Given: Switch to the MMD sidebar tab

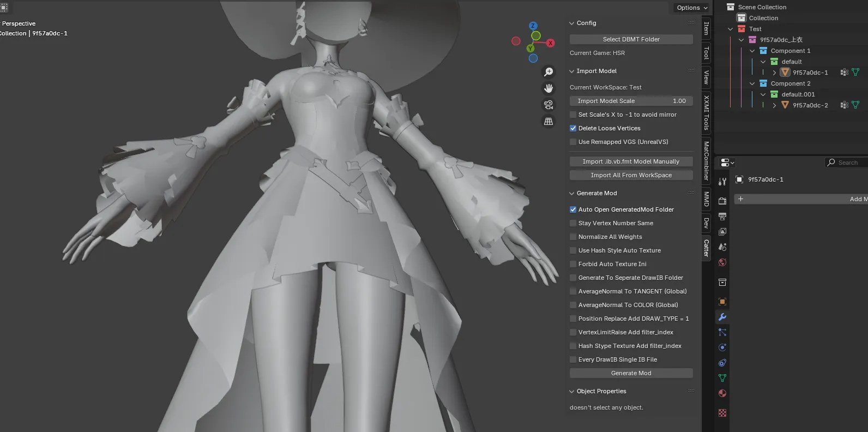Looking at the screenshot, I should pyautogui.click(x=706, y=199).
